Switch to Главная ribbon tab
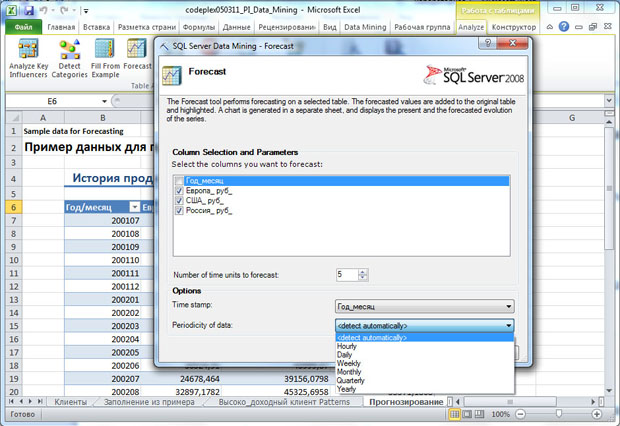This screenshot has height=426, width=620. tap(61, 27)
